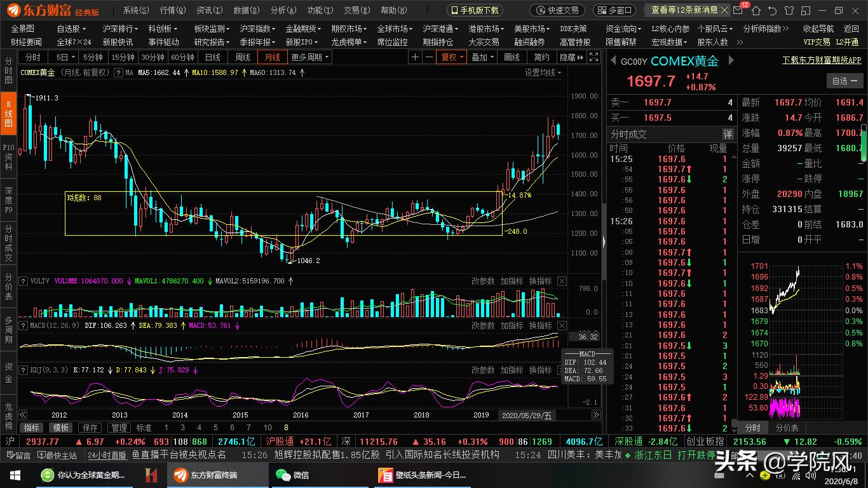Open the skin shirt icon
Viewport: 868px width, 488px height.
point(789,10)
